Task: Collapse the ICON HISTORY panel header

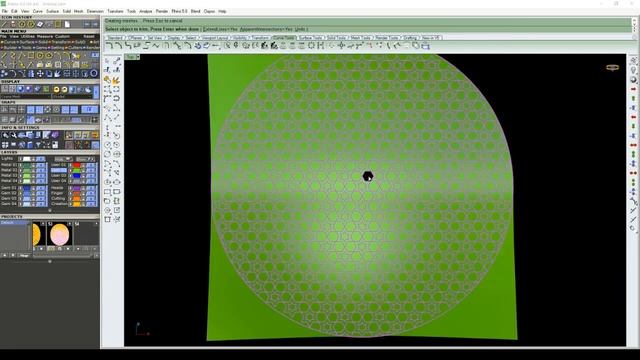Action: click(49, 18)
